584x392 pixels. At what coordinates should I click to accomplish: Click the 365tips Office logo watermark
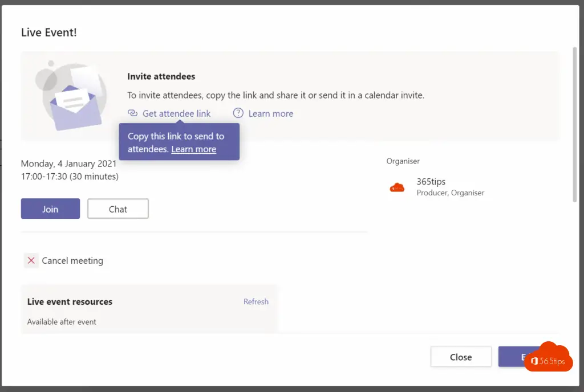pyautogui.click(x=548, y=360)
